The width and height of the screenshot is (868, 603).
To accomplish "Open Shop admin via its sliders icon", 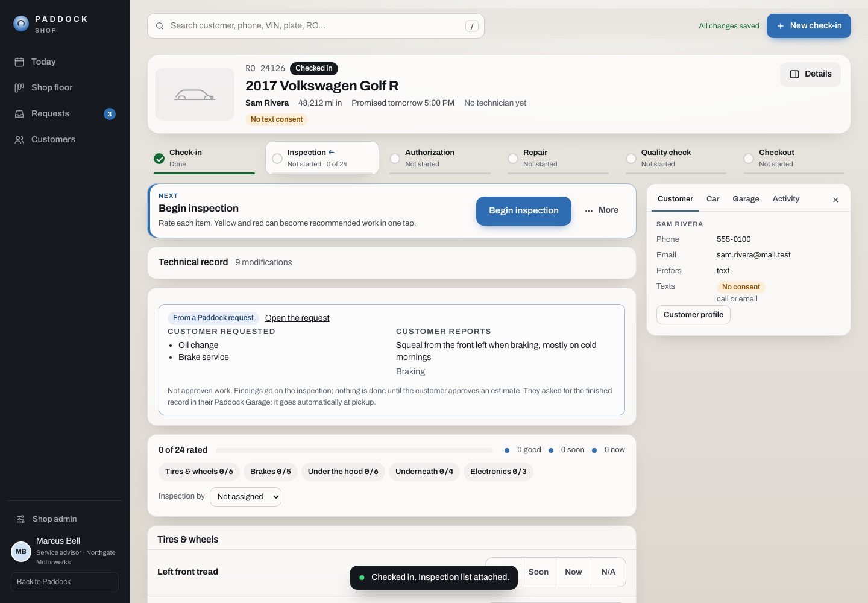I will tap(20, 519).
